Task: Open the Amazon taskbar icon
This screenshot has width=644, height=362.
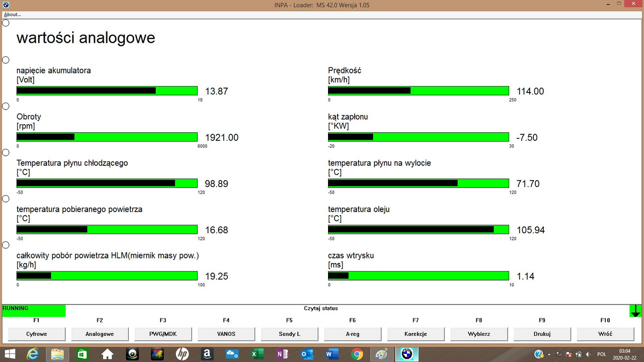Action: 207,354
